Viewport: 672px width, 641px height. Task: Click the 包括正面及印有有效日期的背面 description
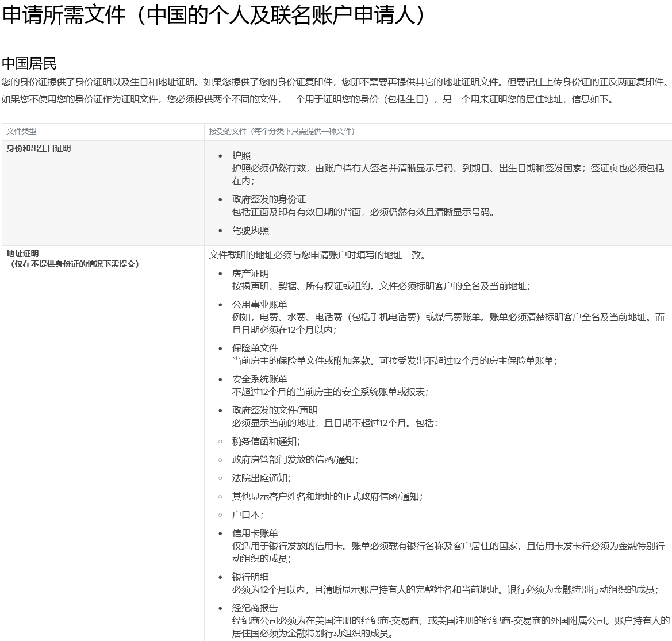(x=363, y=212)
